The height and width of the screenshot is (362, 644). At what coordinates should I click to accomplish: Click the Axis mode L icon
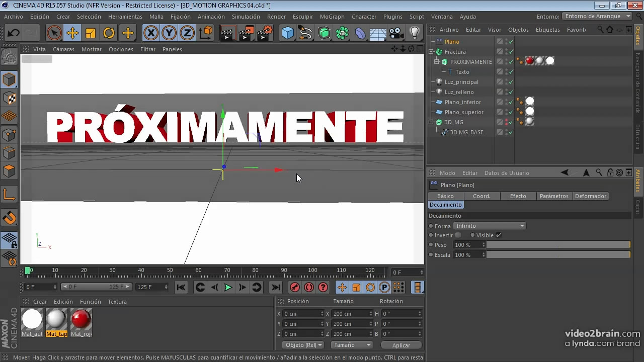(x=9, y=195)
